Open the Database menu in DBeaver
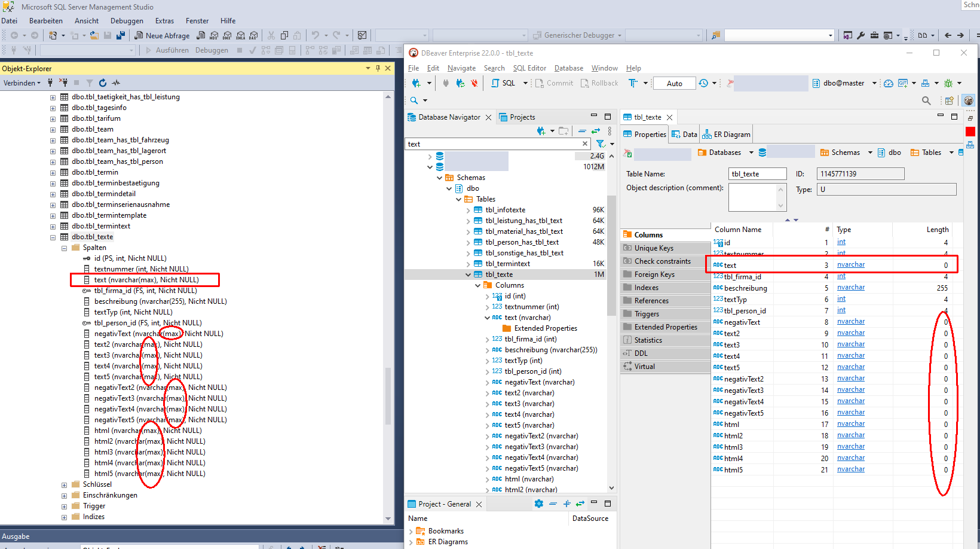This screenshot has width=980, height=549. pyautogui.click(x=568, y=68)
